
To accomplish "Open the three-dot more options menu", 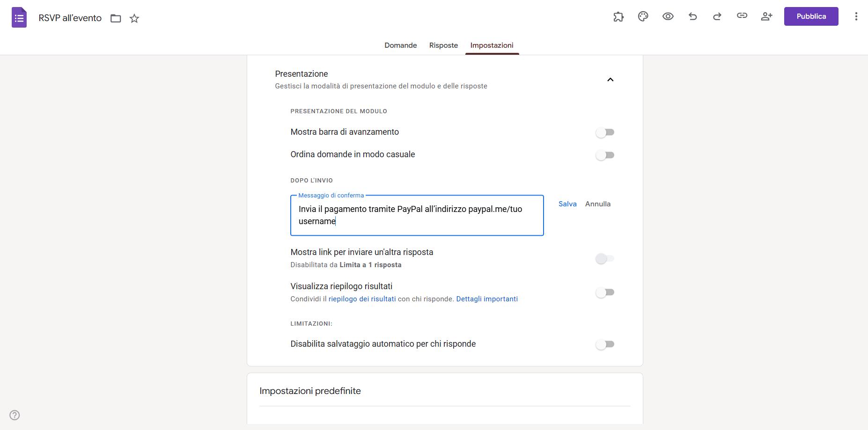I will pyautogui.click(x=856, y=16).
